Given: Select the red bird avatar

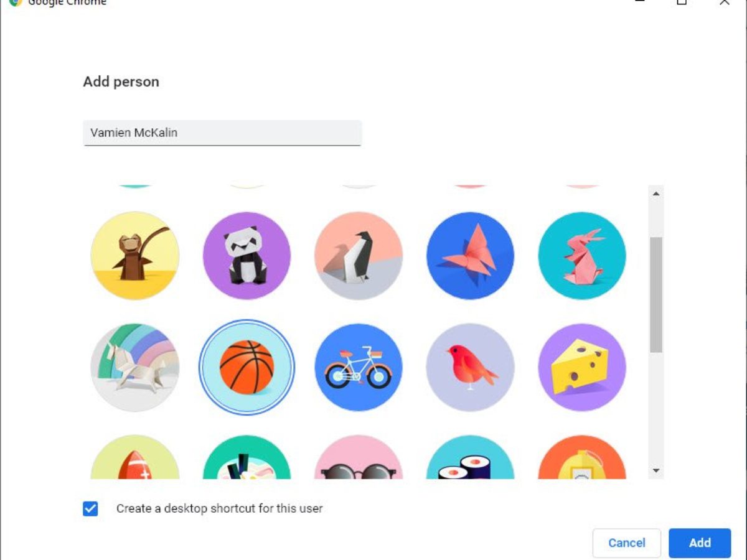Looking at the screenshot, I should click(x=471, y=368).
